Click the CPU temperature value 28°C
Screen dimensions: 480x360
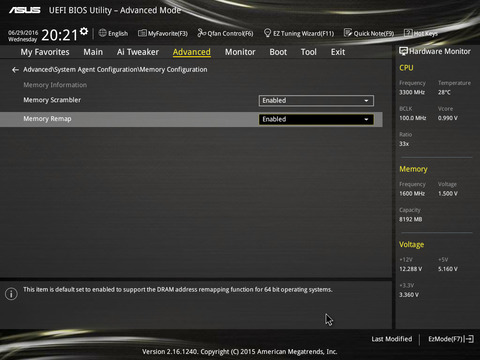[444, 92]
